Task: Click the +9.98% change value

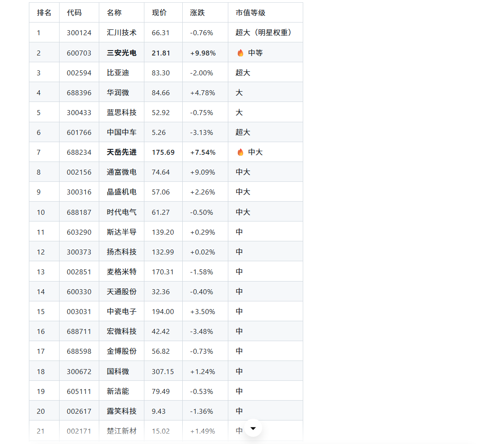Action: [x=203, y=53]
